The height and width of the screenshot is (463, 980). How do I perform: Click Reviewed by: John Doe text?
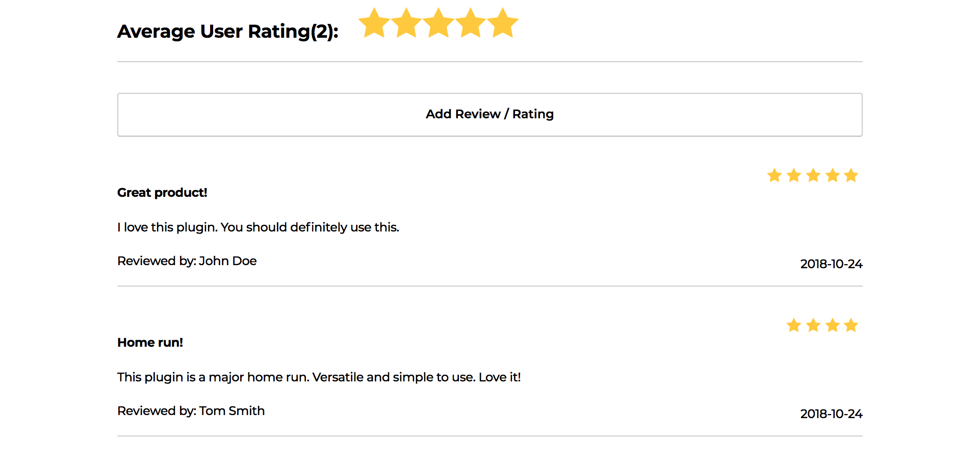tap(187, 261)
